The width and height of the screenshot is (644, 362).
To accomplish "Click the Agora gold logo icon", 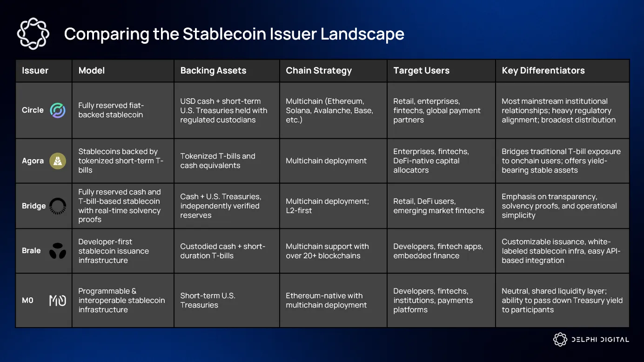I will [58, 161].
